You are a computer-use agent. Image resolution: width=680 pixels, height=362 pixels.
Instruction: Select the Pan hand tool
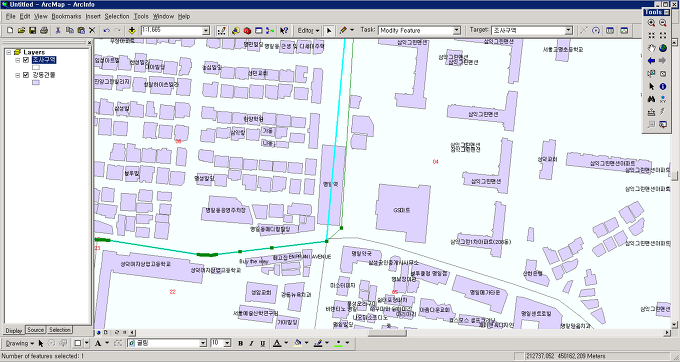click(651, 48)
